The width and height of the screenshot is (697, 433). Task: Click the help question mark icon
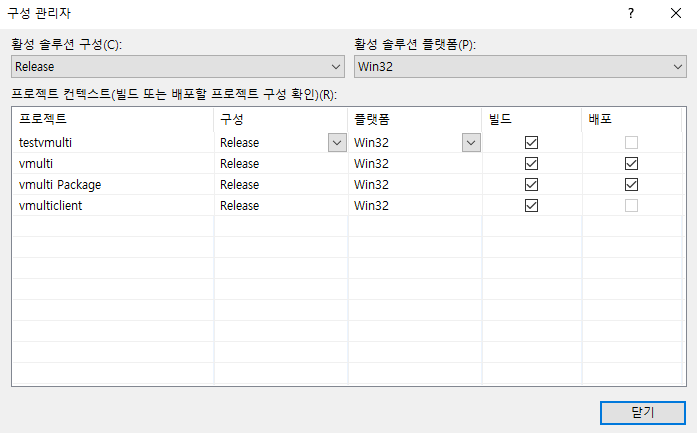pos(631,14)
